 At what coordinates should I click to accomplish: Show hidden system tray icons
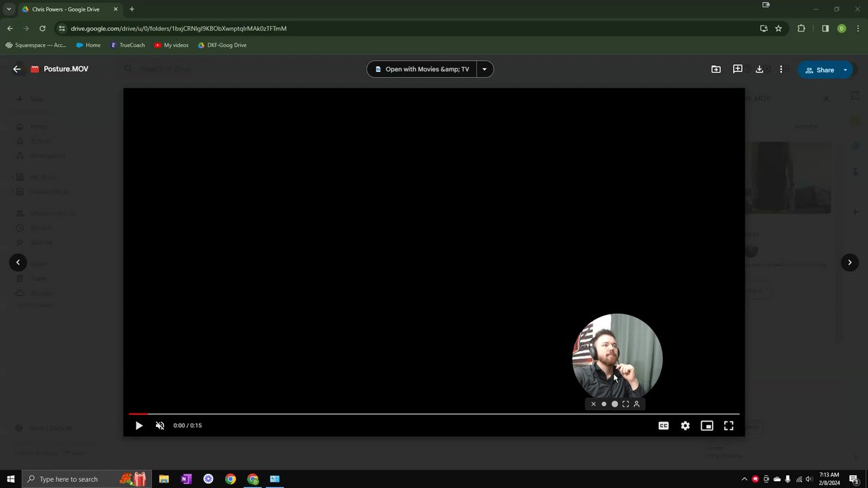click(744, 479)
